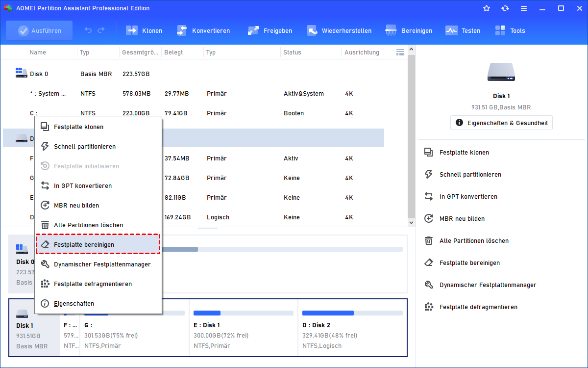The width and height of the screenshot is (588, 368).
Task: Click the refresh icon in the title bar
Action: click(x=505, y=8)
